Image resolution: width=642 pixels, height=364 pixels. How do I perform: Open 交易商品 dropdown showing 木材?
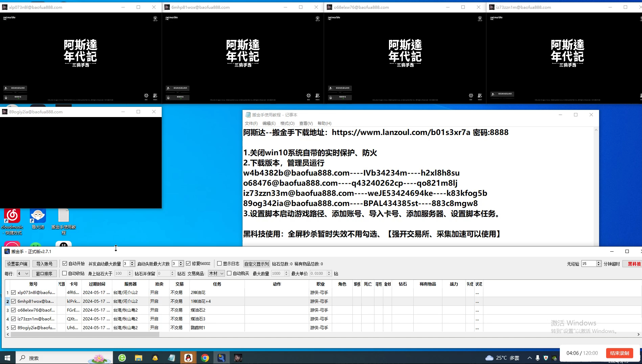pyautogui.click(x=216, y=273)
